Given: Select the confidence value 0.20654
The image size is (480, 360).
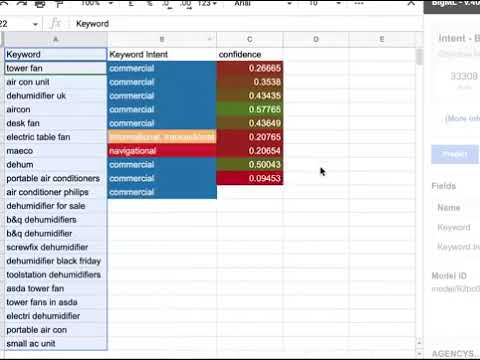Looking at the screenshot, I should coord(250,151).
